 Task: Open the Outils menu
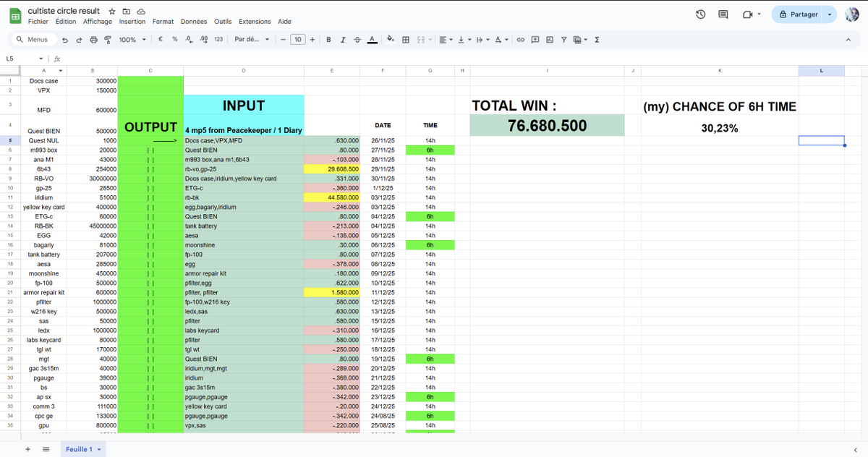pos(223,22)
